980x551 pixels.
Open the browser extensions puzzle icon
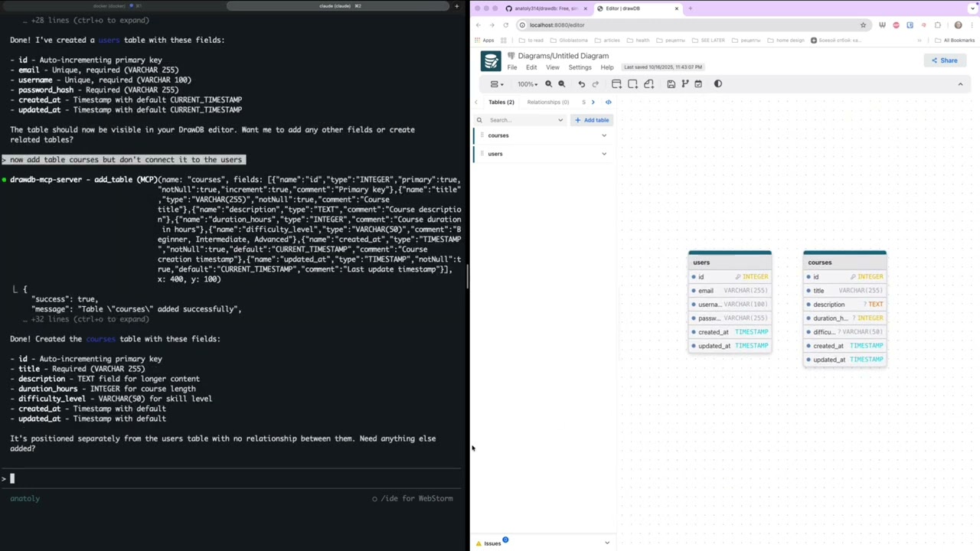[937, 24]
